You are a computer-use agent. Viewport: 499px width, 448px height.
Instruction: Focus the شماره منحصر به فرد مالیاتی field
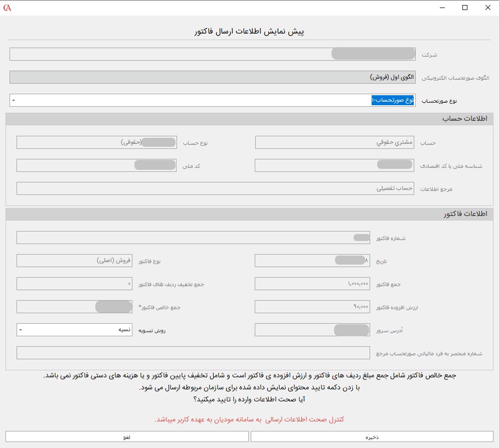click(x=193, y=353)
